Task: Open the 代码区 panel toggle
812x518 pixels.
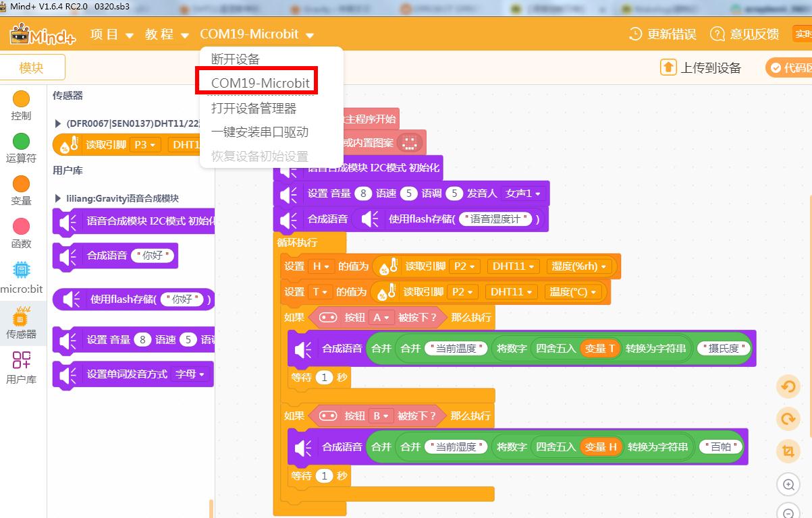Action: [790, 67]
